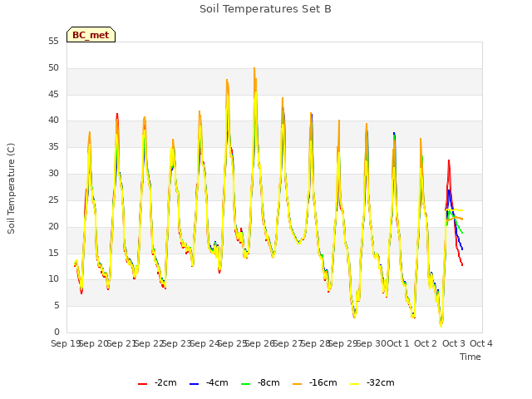Toggle the -2cm legend entry
Image resolution: width=532 pixels, height=399 pixels.
157,383
